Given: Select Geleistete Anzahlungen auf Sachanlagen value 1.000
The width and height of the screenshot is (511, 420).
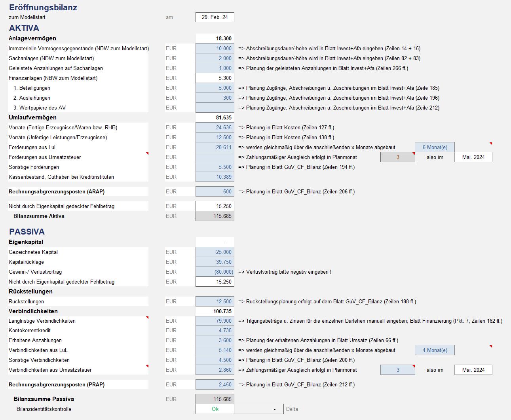Looking at the screenshot, I should [x=215, y=68].
